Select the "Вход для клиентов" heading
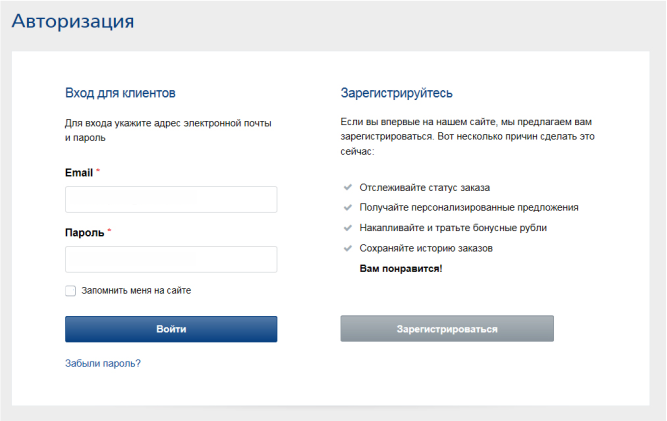 (x=120, y=93)
